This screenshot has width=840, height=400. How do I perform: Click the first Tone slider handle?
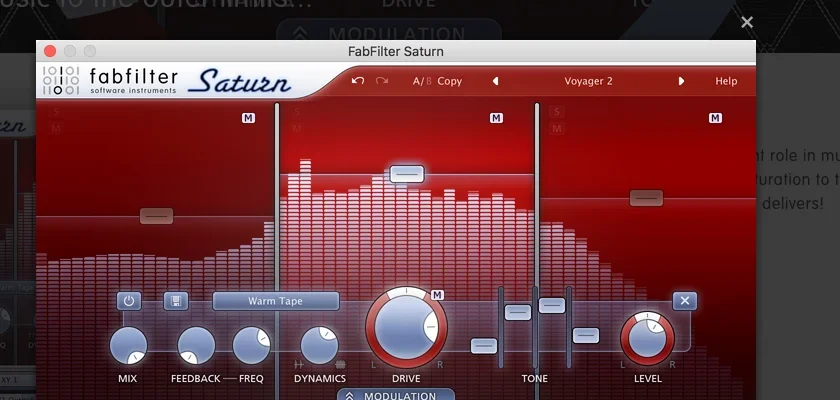point(484,346)
